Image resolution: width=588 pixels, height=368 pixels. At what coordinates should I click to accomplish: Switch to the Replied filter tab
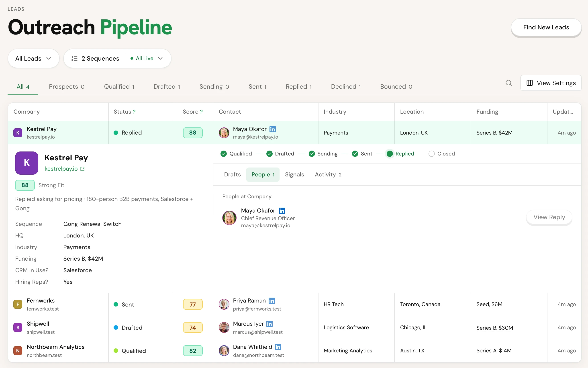[x=299, y=87]
